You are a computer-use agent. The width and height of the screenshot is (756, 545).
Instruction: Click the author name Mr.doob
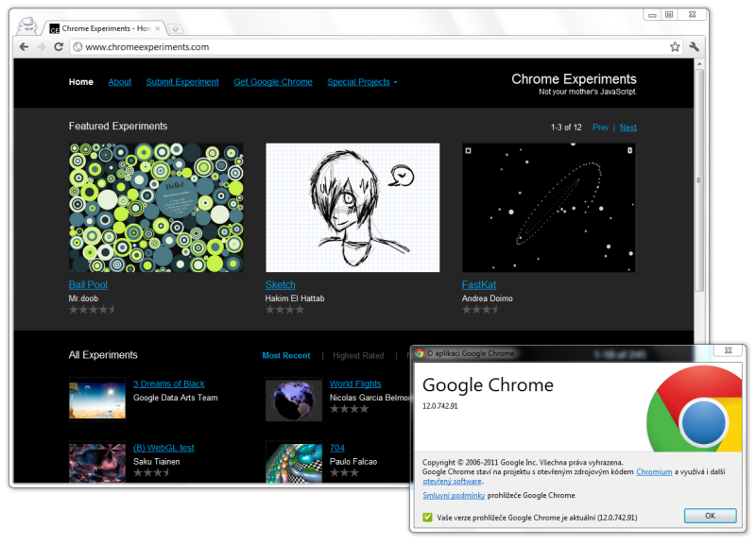click(x=83, y=298)
